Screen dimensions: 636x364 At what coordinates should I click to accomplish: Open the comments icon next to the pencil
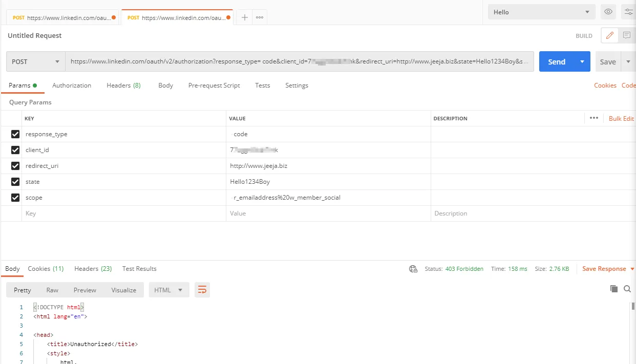click(626, 35)
